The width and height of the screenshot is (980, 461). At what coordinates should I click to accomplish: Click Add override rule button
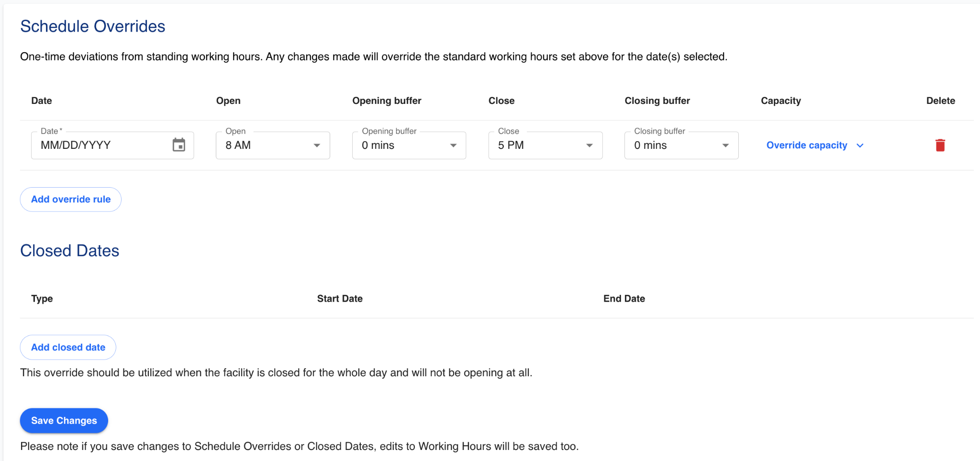coord(71,199)
